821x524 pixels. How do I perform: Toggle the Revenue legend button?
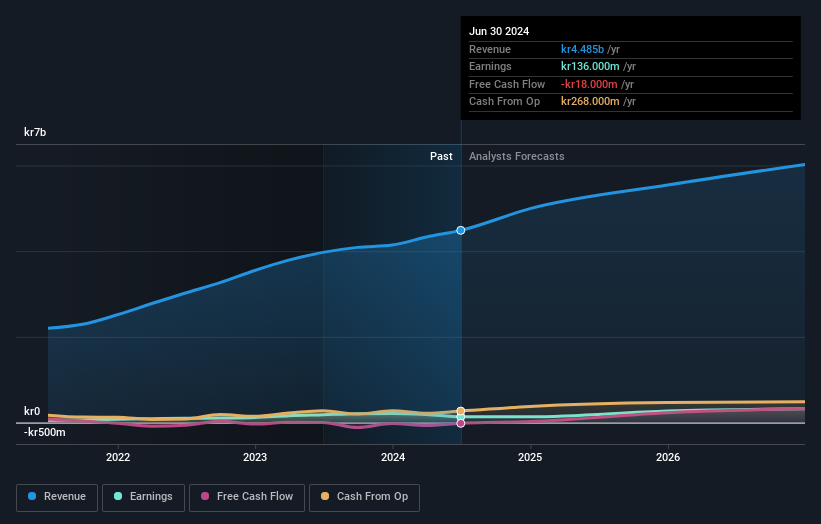point(57,497)
